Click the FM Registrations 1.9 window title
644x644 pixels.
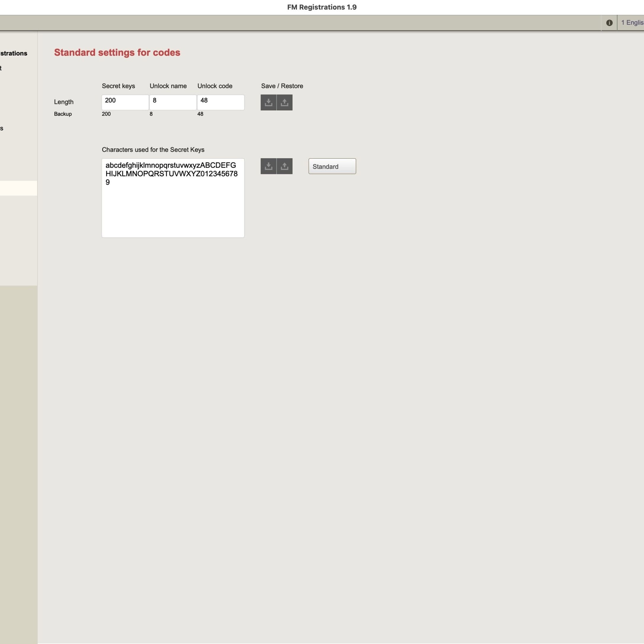click(x=322, y=7)
